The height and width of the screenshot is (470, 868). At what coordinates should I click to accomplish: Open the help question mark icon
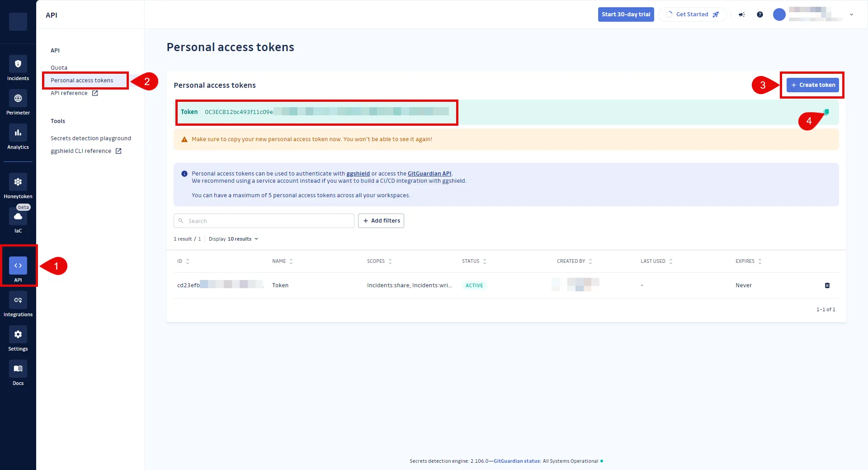tap(759, 14)
